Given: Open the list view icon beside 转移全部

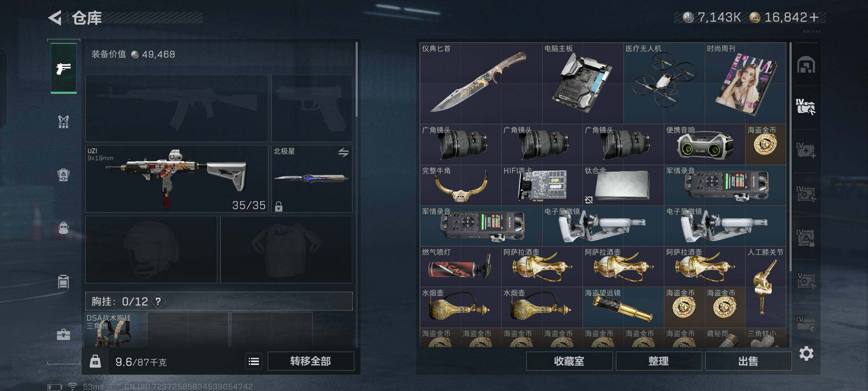Looking at the screenshot, I should point(254,361).
